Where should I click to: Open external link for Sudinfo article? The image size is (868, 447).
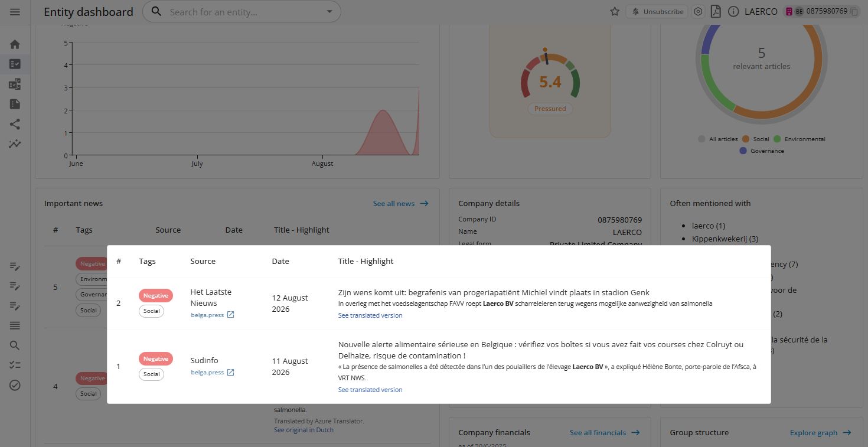pyautogui.click(x=231, y=372)
